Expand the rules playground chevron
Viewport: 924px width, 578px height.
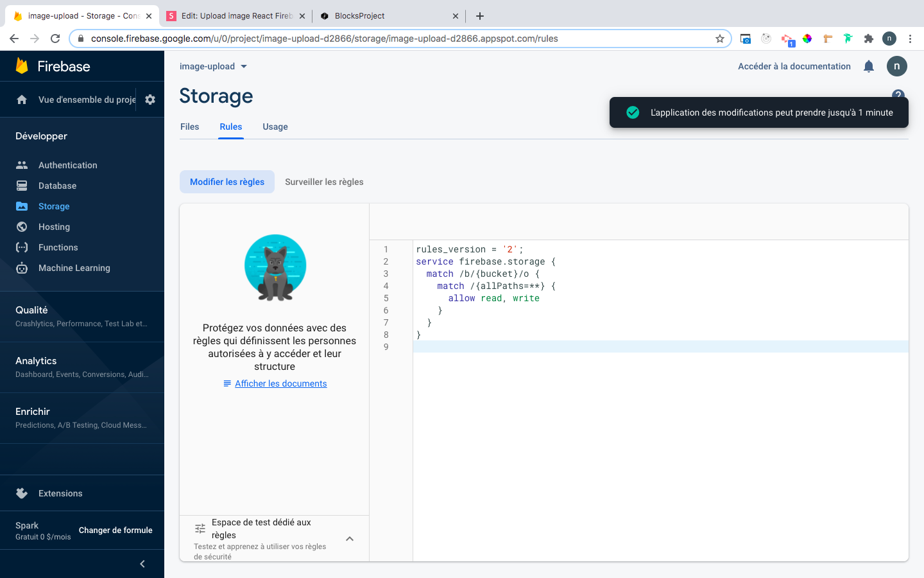click(x=350, y=539)
